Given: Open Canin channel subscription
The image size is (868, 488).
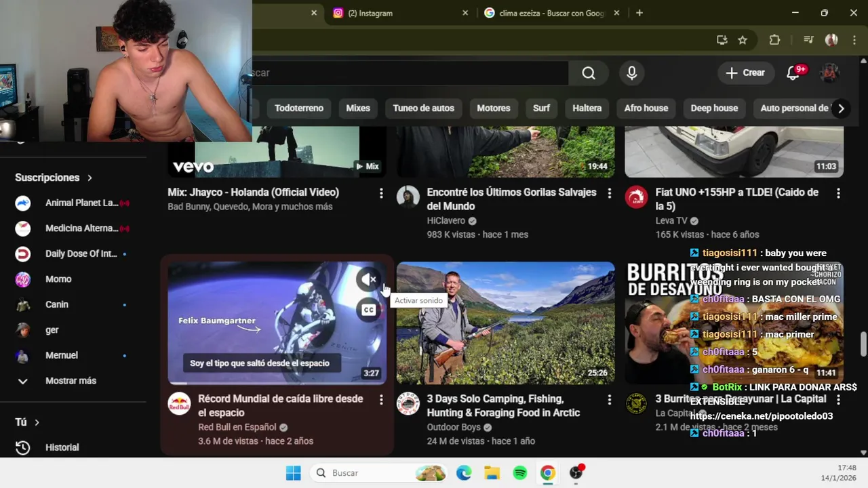Looking at the screenshot, I should (x=73, y=304).
